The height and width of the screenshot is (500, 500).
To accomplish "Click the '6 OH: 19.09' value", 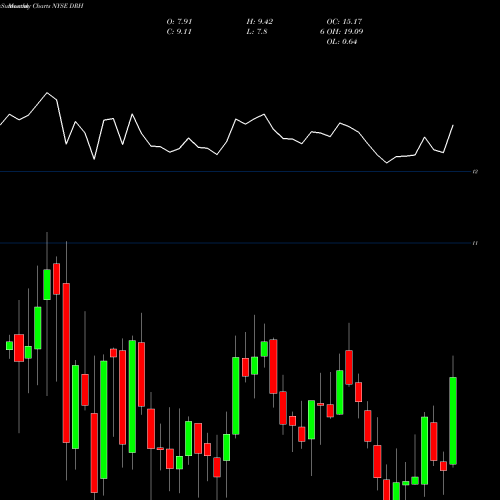I will 342,32.
